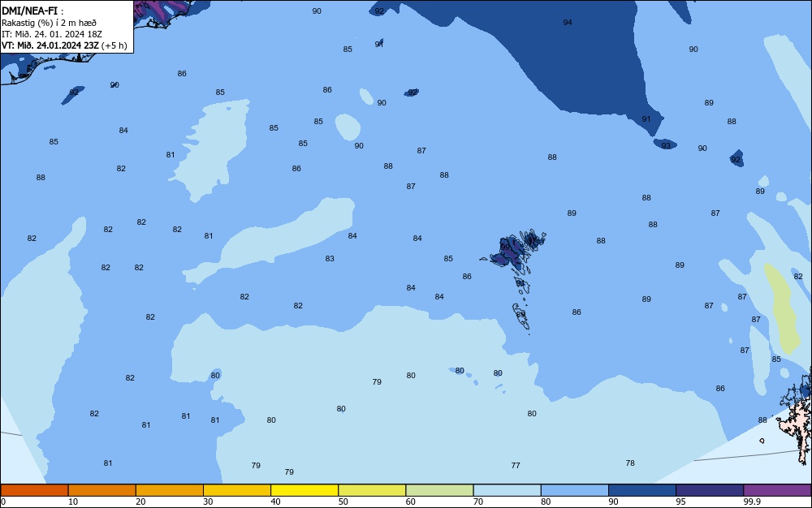
Task: Select the pale yellow 50–60 legend swatch
Action: pos(372,490)
